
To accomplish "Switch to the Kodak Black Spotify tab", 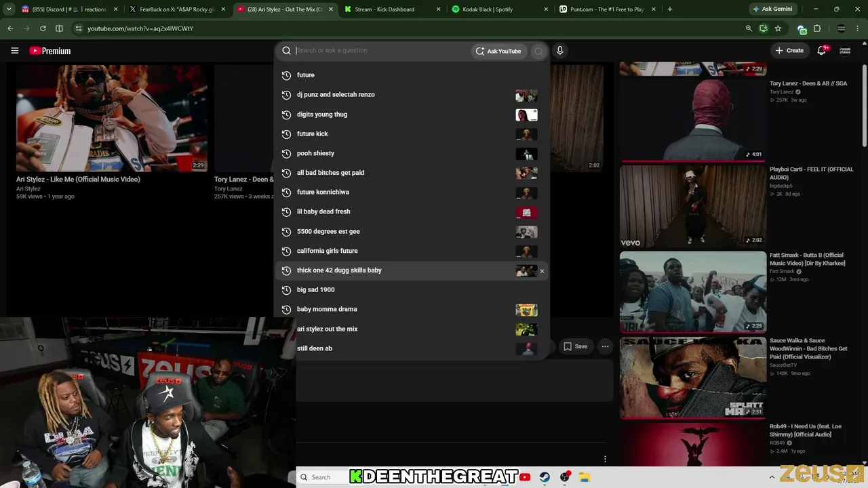I will click(498, 9).
